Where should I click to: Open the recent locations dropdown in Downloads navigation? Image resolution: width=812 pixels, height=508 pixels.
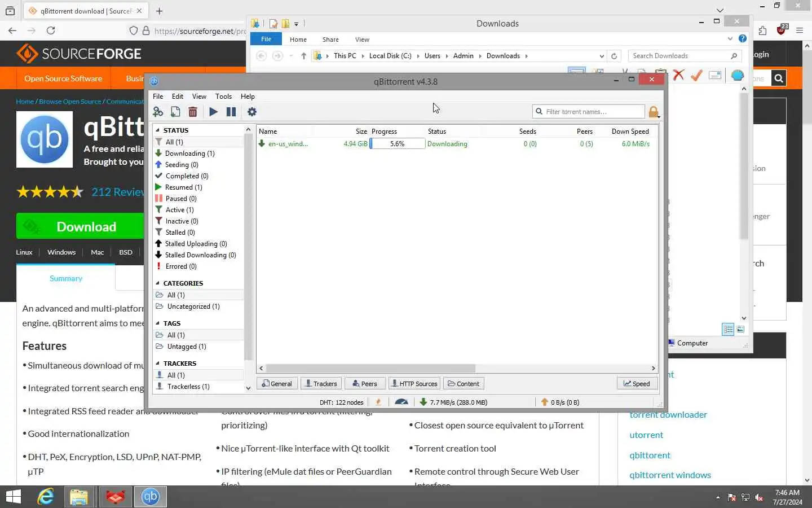click(x=291, y=56)
